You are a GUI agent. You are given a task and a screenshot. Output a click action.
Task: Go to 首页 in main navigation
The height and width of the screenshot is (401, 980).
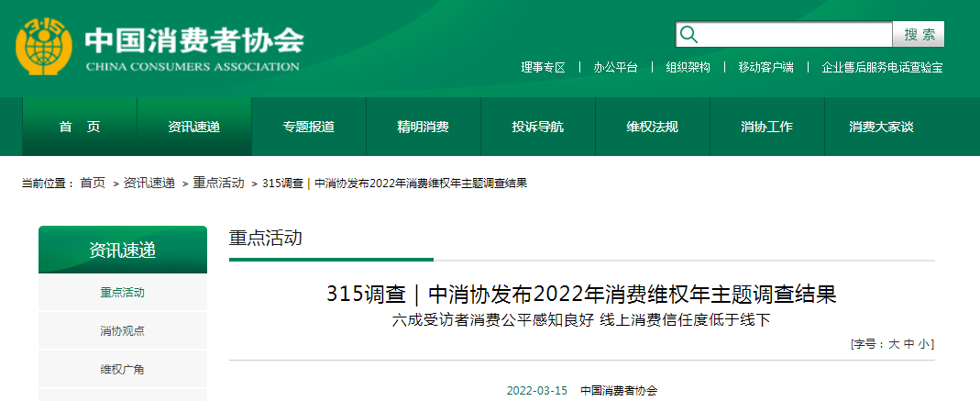point(80,127)
